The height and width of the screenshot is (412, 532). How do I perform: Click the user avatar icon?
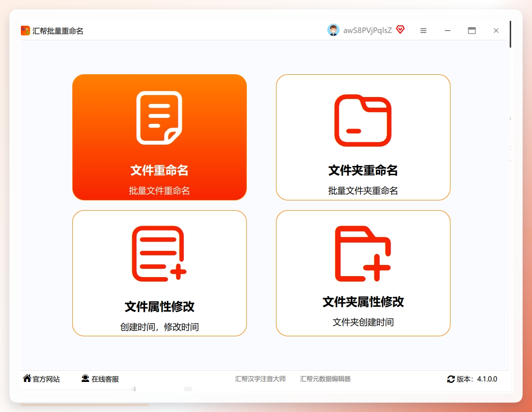click(333, 30)
